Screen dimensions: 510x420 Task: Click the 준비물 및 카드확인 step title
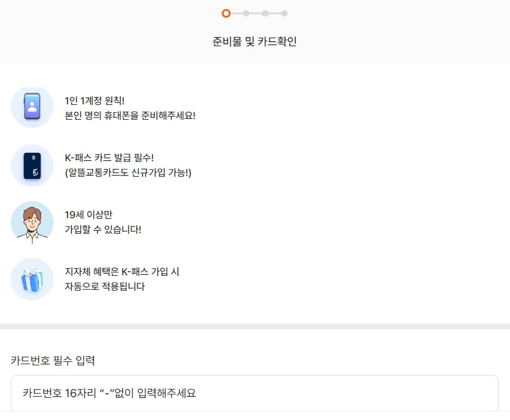(x=255, y=41)
